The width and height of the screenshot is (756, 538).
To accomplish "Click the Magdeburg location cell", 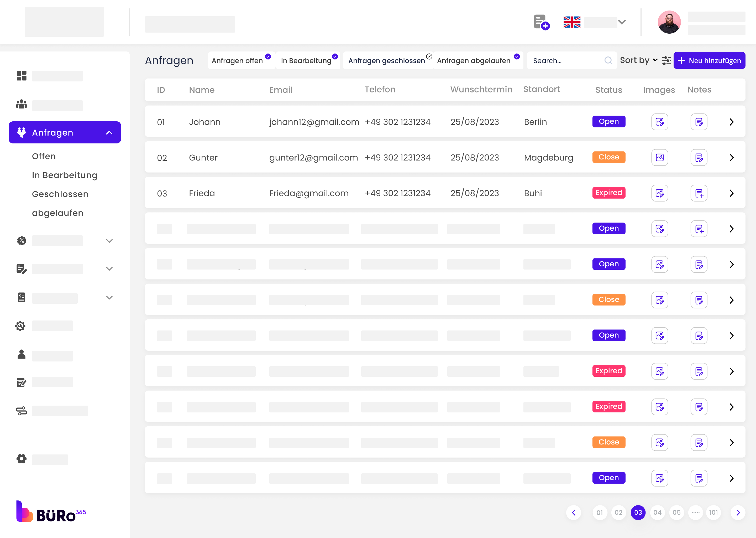I will [548, 157].
